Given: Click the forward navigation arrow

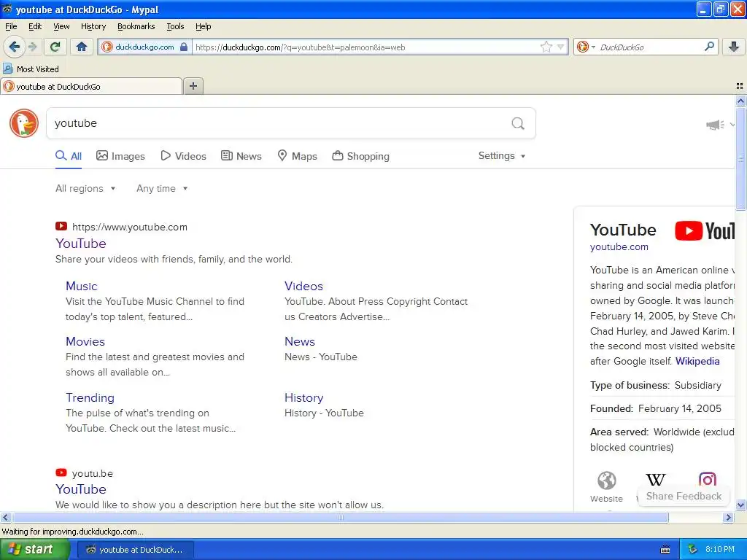Looking at the screenshot, I should coord(32,47).
